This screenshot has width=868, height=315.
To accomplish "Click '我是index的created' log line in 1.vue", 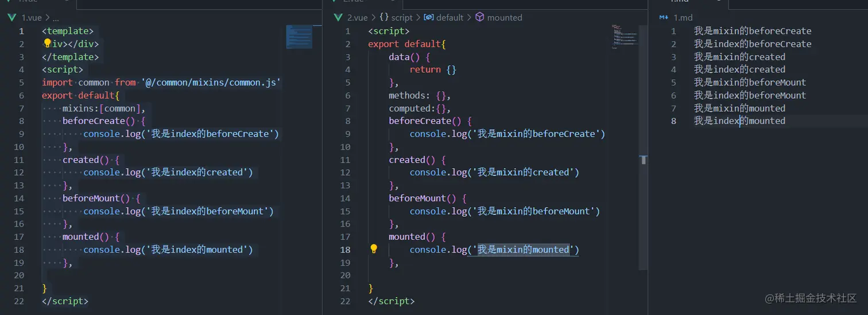I will [x=168, y=172].
